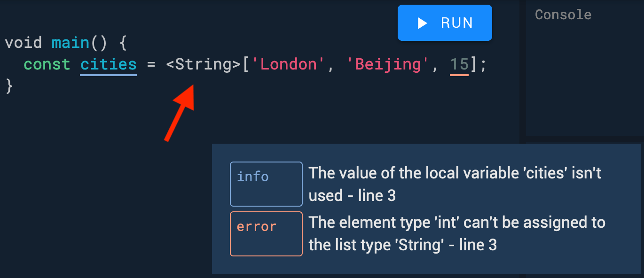
Task: Click the main function name
Action: click(71, 43)
